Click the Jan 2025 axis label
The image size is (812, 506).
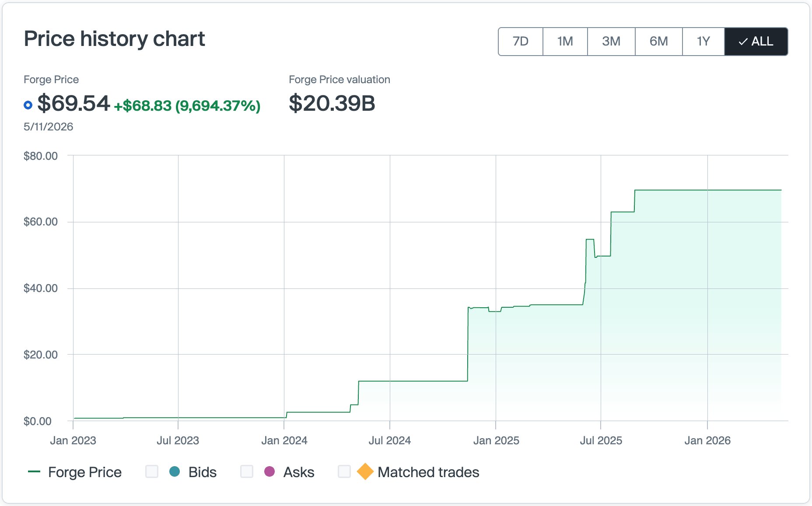click(x=496, y=441)
